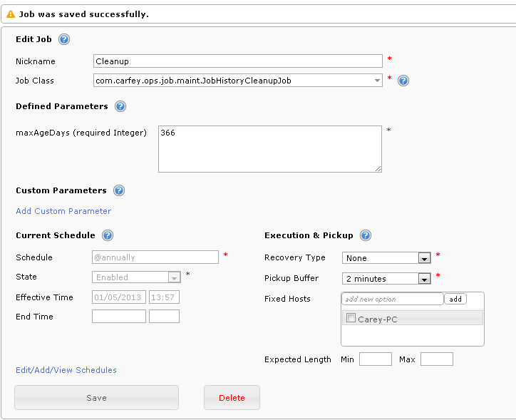This screenshot has height=420, width=516.
Task: Click help icon next to Edit Job
Action: tap(64, 40)
